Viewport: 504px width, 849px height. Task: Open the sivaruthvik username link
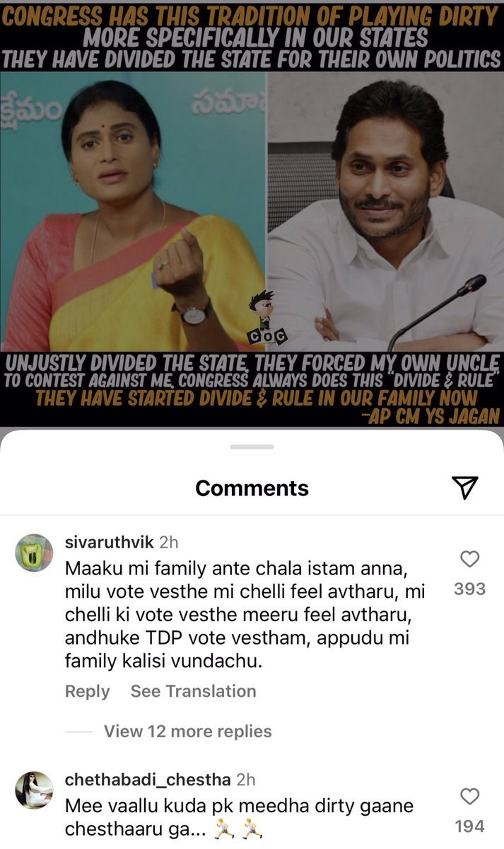click(110, 543)
